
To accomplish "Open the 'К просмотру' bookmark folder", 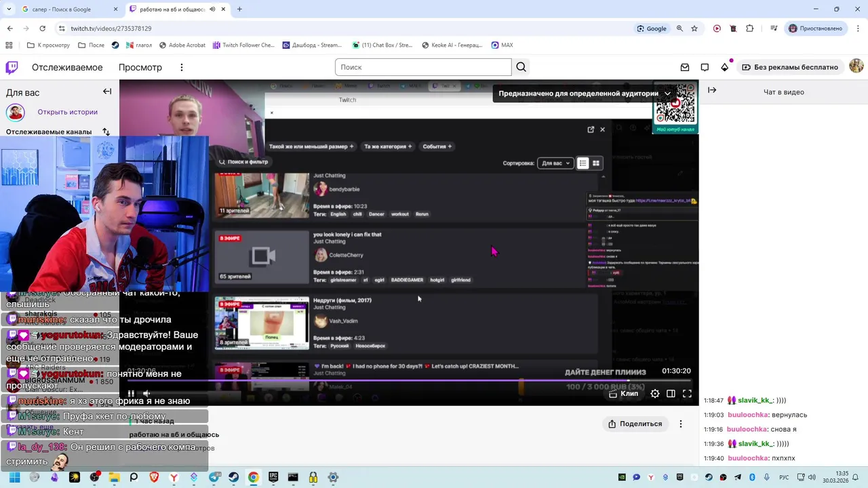I will point(48,45).
